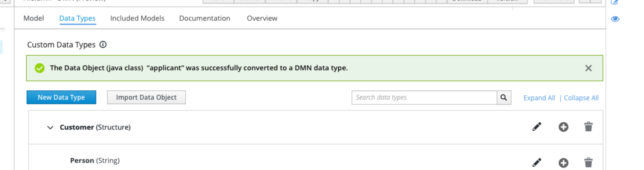Switch to the Model tab
Image resolution: width=644 pixels, height=170 pixels.
coord(33,18)
